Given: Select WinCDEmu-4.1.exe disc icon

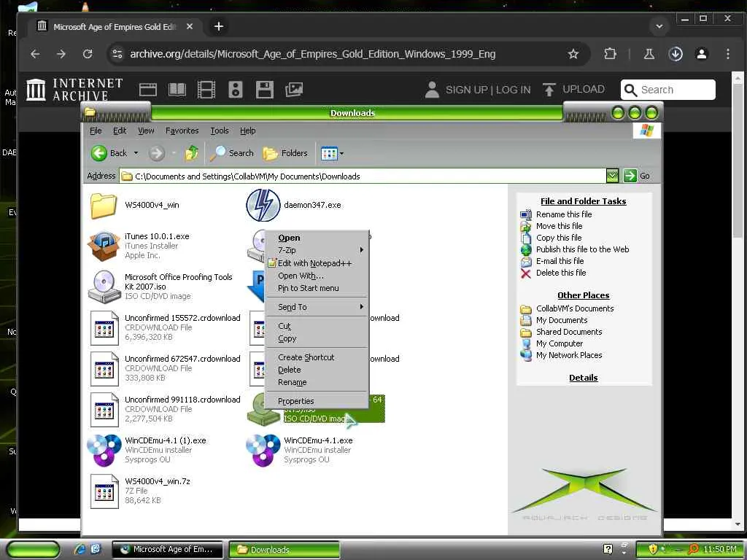Looking at the screenshot, I should 263,450.
